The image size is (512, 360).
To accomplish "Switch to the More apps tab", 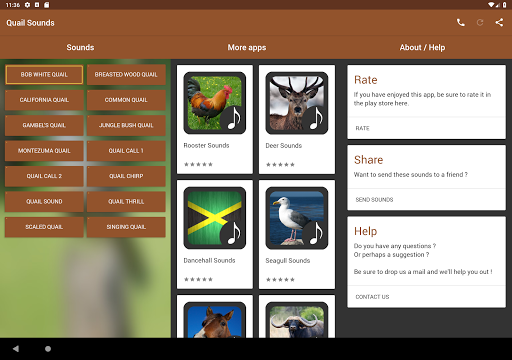I will pos(247,47).
